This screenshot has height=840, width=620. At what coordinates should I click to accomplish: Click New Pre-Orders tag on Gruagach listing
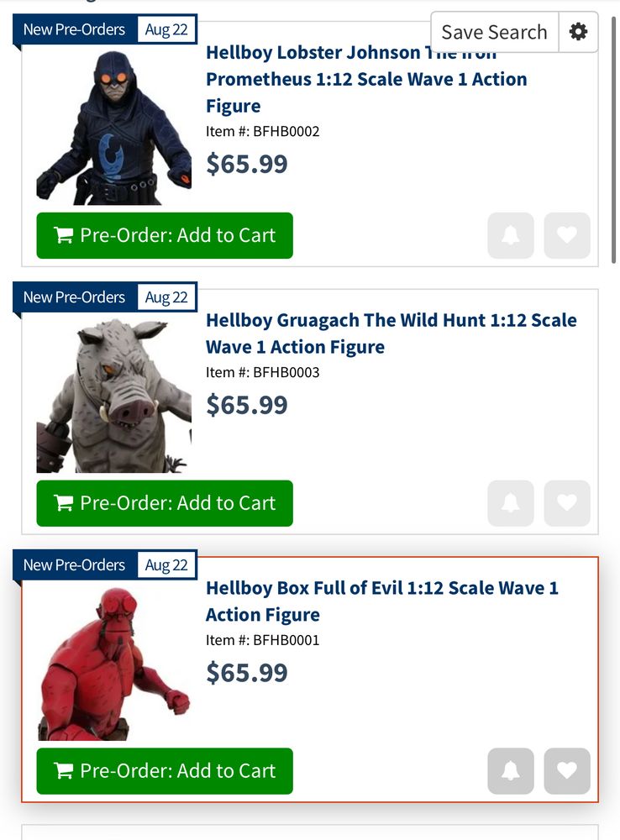point(74,297)
